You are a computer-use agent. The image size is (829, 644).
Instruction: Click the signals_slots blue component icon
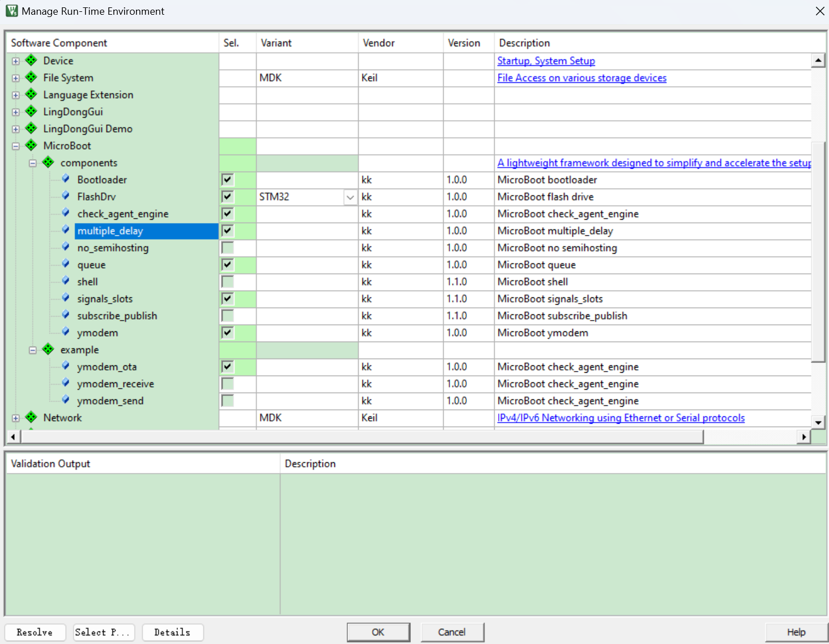[66, 298]
